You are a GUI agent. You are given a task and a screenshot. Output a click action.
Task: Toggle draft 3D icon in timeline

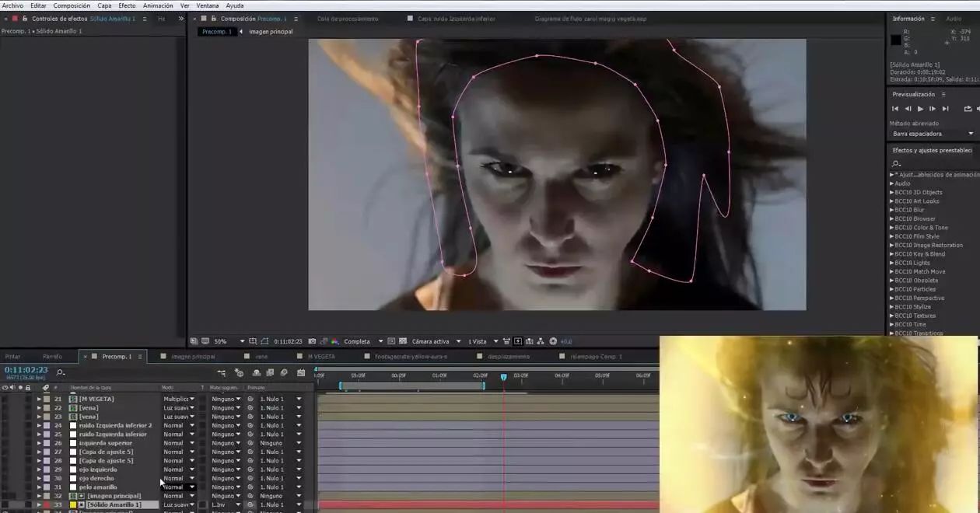point(239,373)
